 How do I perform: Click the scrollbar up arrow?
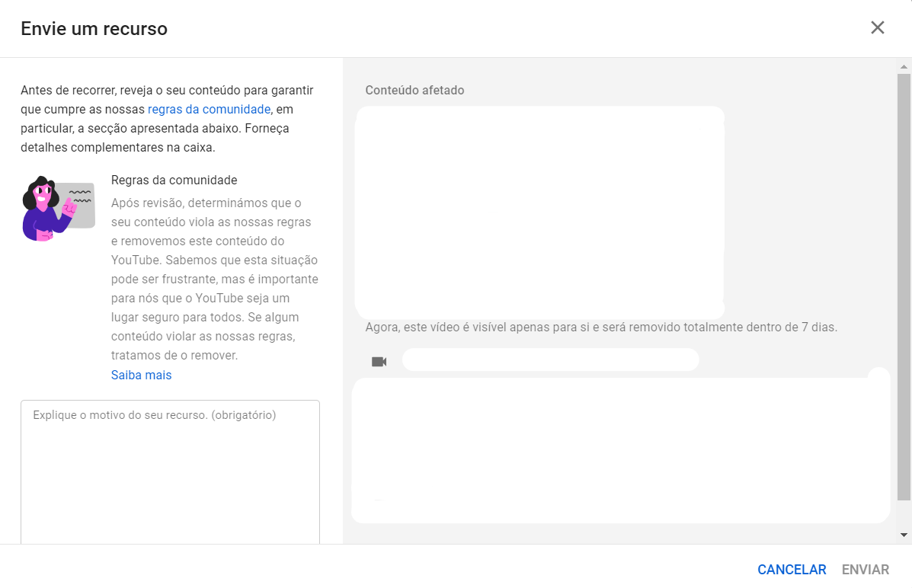coord(904,67)
